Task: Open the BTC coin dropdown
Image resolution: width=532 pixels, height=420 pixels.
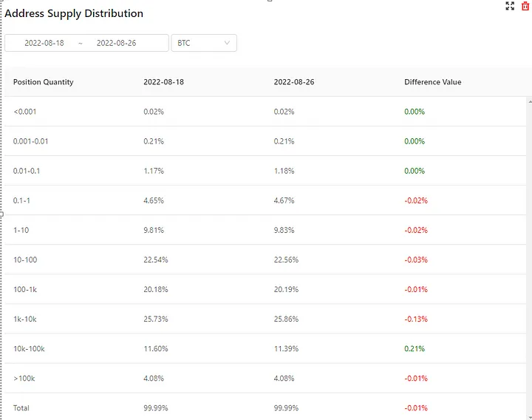Action: 204,43
